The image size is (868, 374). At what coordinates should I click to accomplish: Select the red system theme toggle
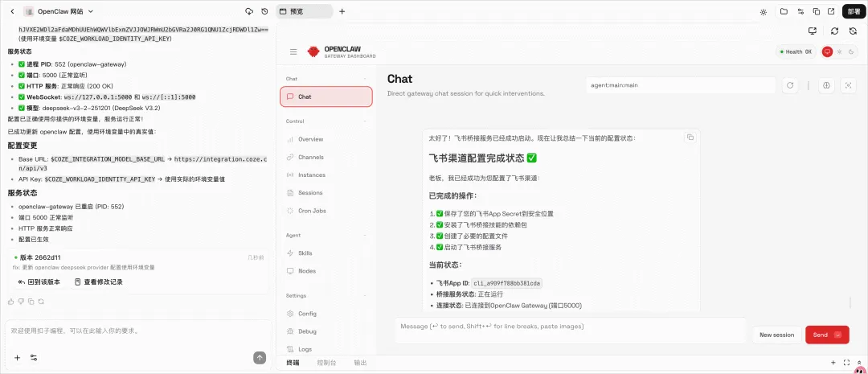(x=828, y=51)
